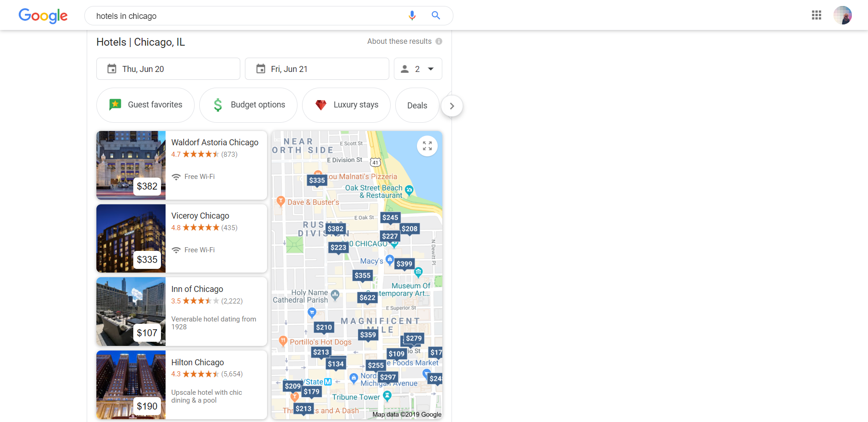Screen dimensions: 868x422
Task: Select the $245 price marker on map
Action: 390,218
